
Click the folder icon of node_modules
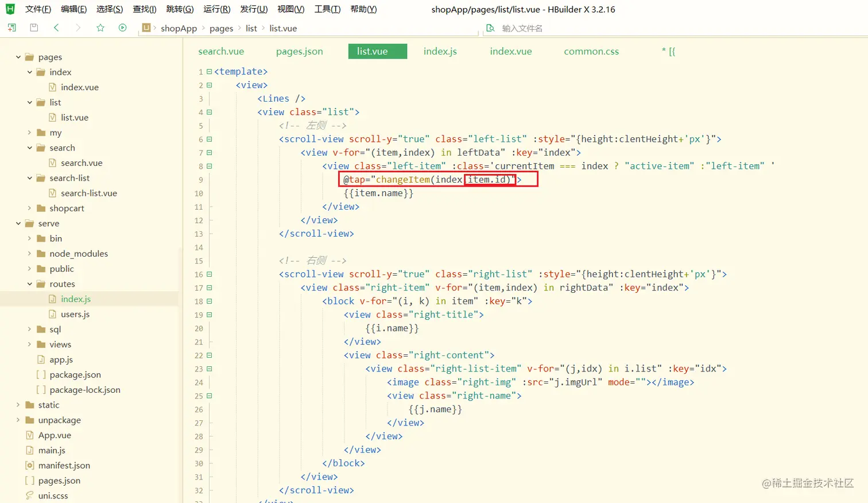41,254
